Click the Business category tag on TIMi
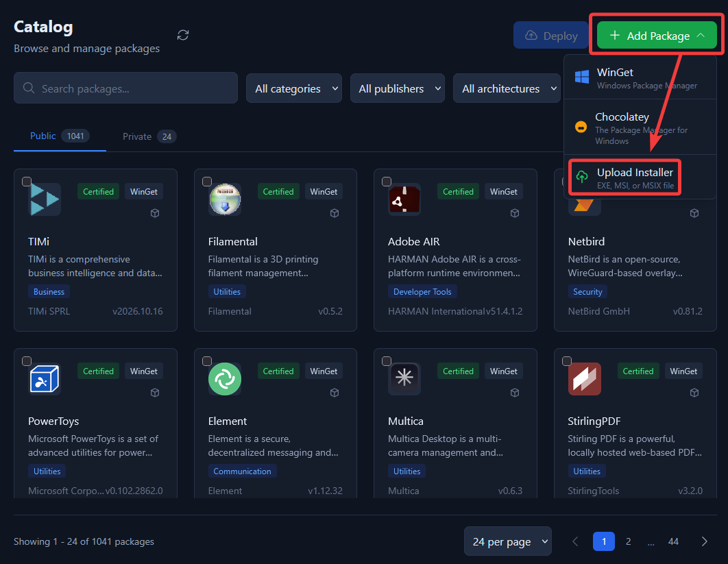 coord(49,291)
